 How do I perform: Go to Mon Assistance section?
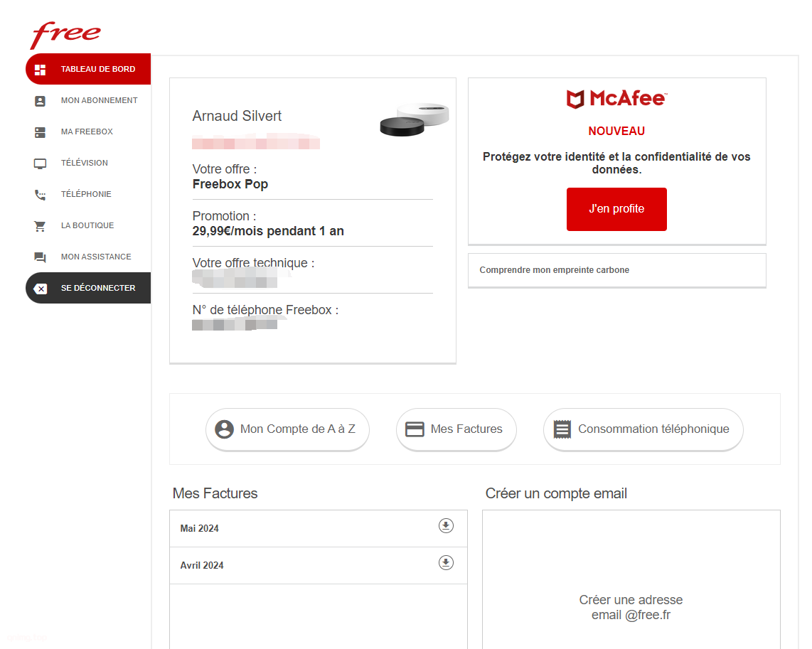click(x=88, y=257)
